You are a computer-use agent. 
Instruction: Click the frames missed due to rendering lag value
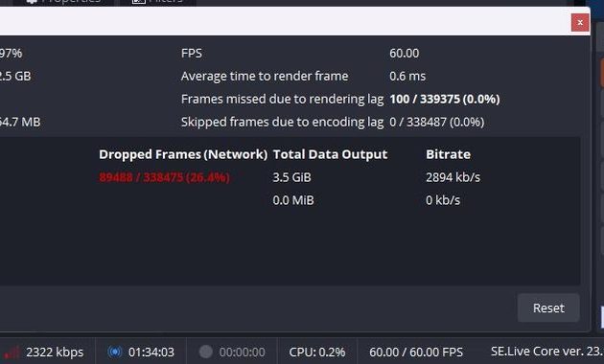point(445,100)
